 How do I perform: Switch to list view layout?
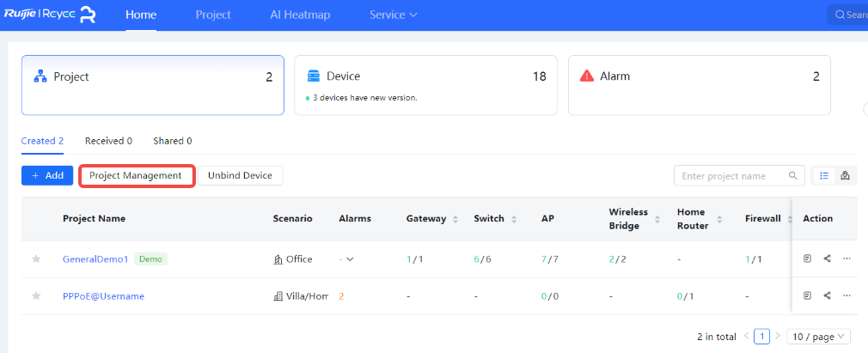(824, 175)
